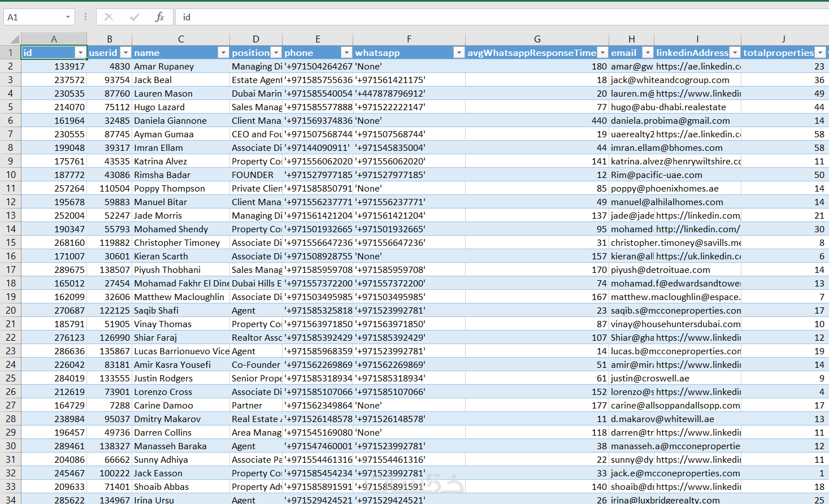Select the email cell justin@croswell.ae
829x504 pixels.
(650, 378)
